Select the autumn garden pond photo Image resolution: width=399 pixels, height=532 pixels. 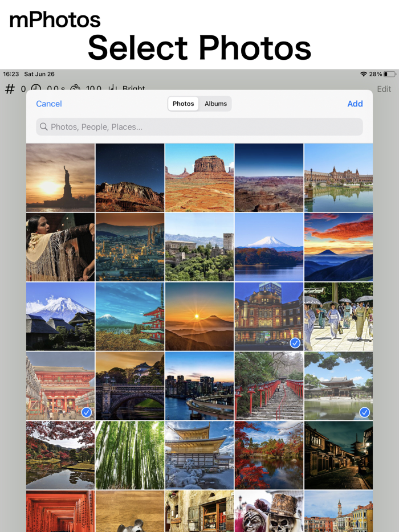coord(60,455)
